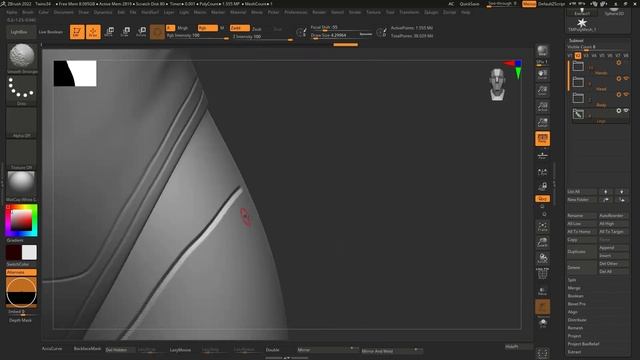The width and height of the screenshot is (640, 360).
Task: Expand the Boolean section in Subtool
Action: pos(575,296)
